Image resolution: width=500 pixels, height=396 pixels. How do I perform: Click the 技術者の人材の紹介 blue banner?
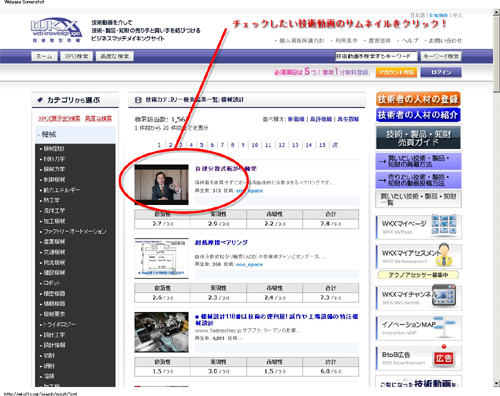point(418,115)
